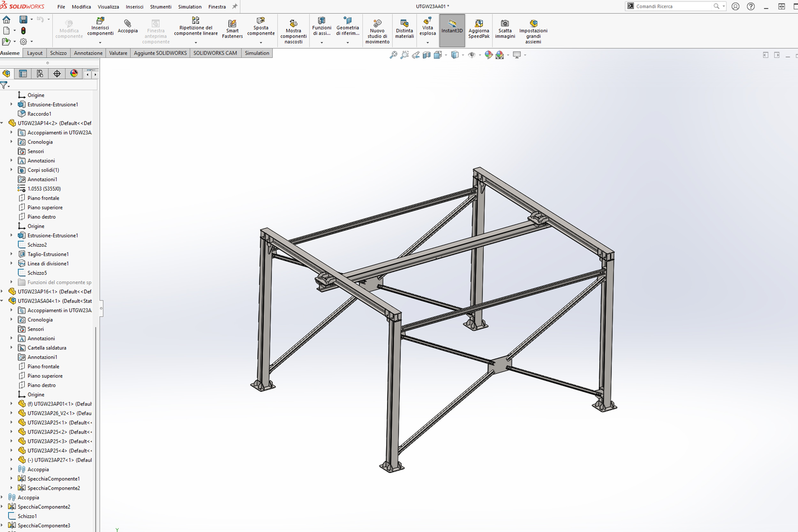Expand Taglio-Estrusione1 tree node
This screenshot has width=798, height=532.
click(11, 254)
